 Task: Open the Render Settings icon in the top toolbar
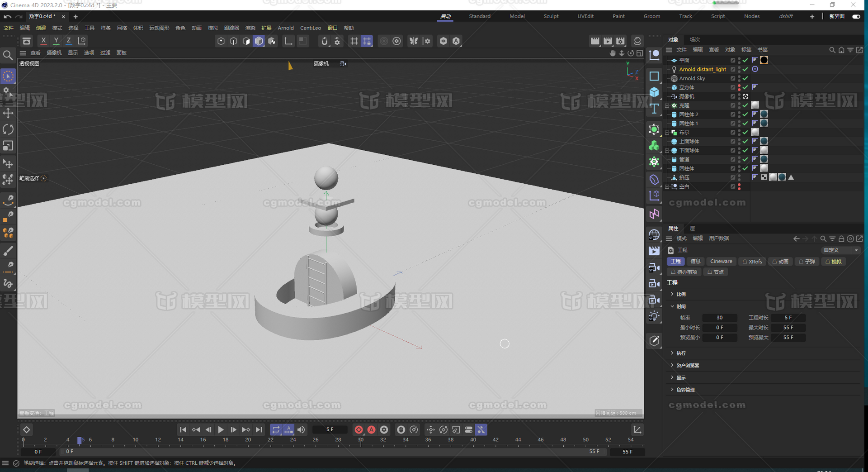pyautogui.click(x=620, y=41)
